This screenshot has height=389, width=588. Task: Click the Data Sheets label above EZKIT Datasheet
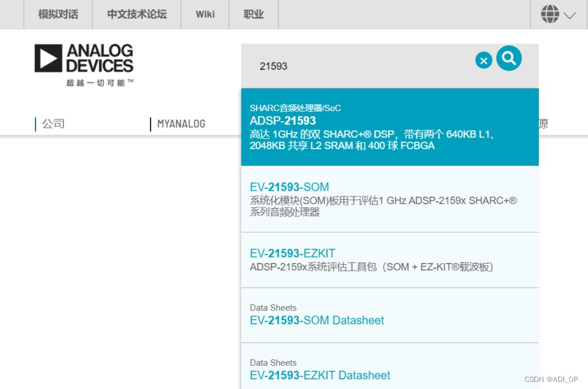273,363
